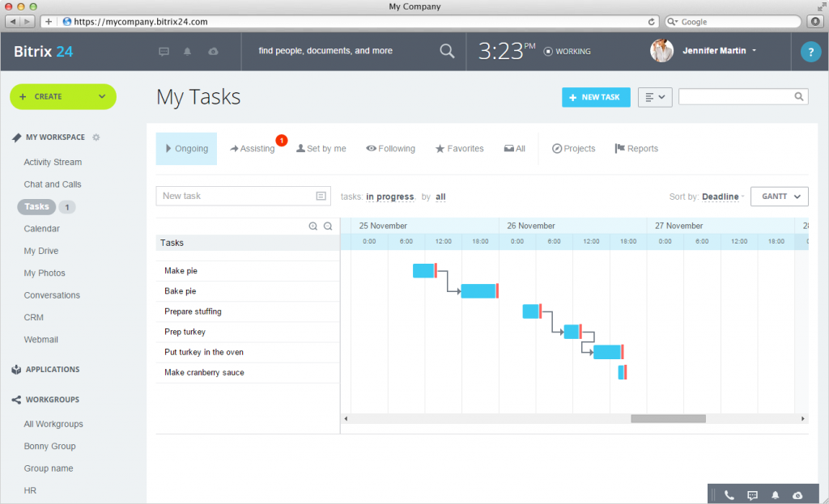Click the New Task button
829x504 pixels.
tap(596, 97)
